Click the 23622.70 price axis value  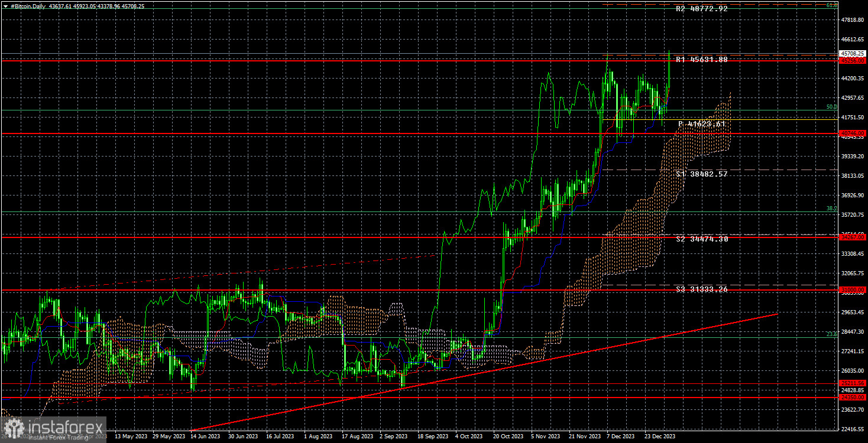[x=853, y=410]
